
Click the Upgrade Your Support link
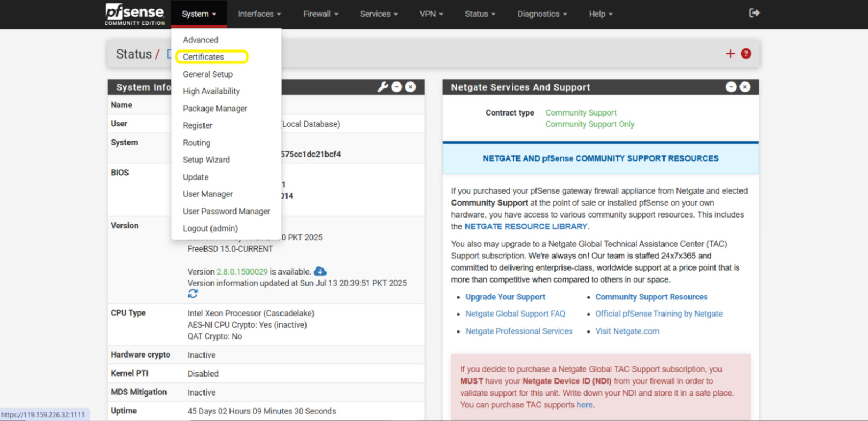pos(505,297)
